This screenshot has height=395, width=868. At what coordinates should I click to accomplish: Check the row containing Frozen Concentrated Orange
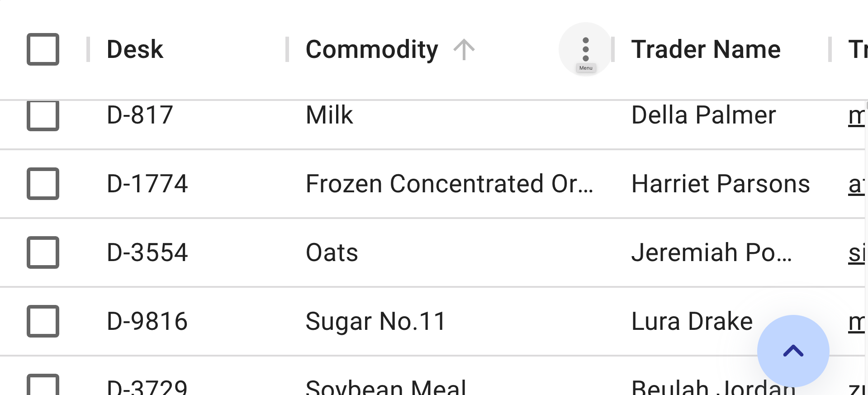click(43, 184)
